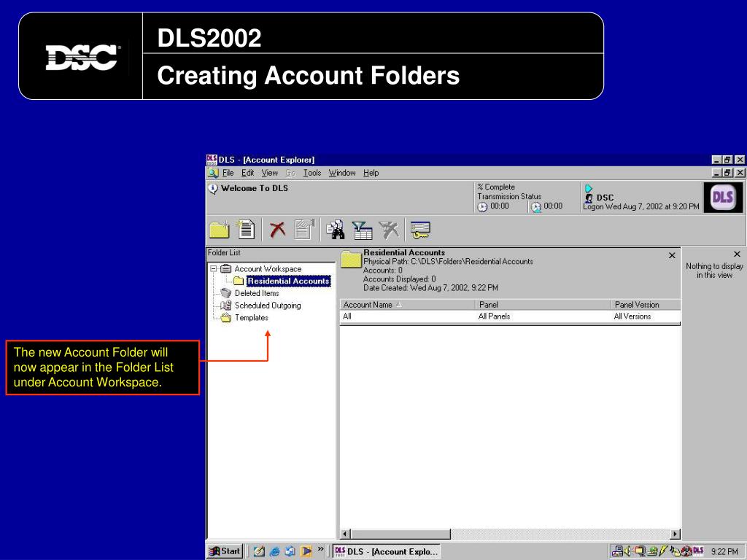
Task: Open the Tools menu
Action: (x=312, y=173)
